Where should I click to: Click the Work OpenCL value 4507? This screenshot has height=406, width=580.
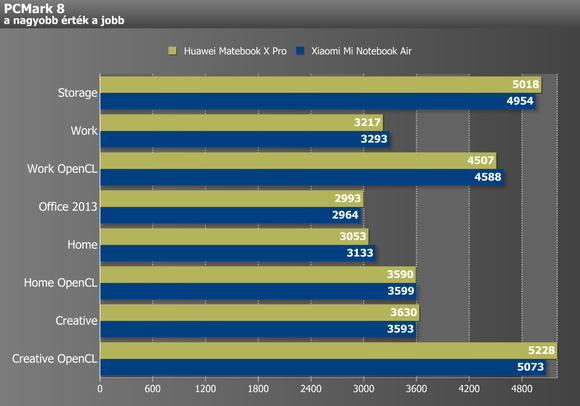pyautogui.click(x=480, y=160)
